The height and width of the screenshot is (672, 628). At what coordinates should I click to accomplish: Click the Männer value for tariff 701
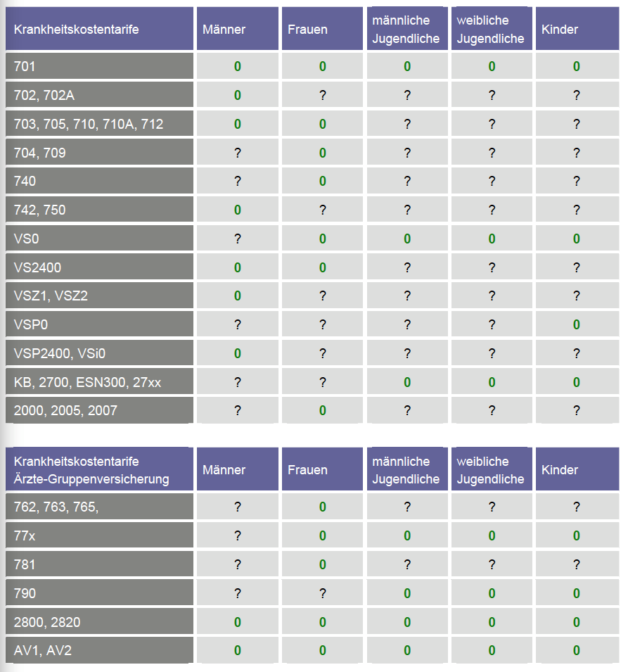pos(238,67)
